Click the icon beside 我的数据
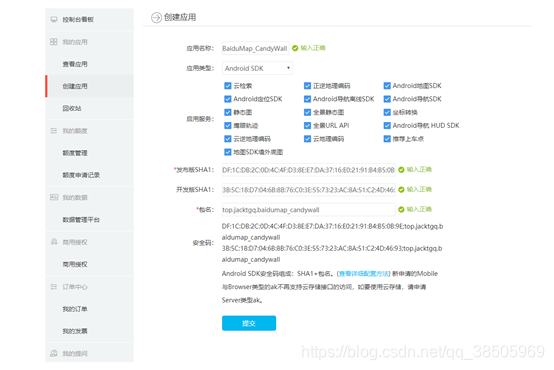Image resolution: width=554 pixels, height=370 pixels. pos(54,197)
